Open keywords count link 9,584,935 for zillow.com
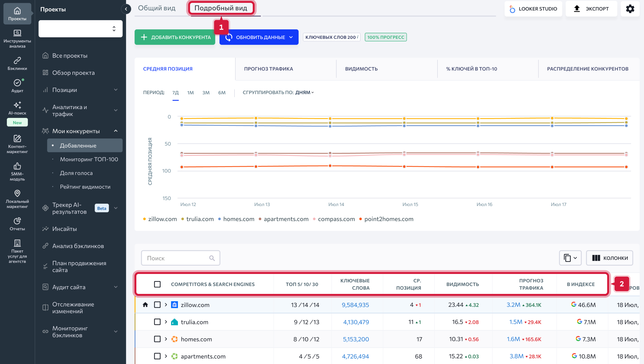Screen dimensions: 644x364 (x=355, y=305)
